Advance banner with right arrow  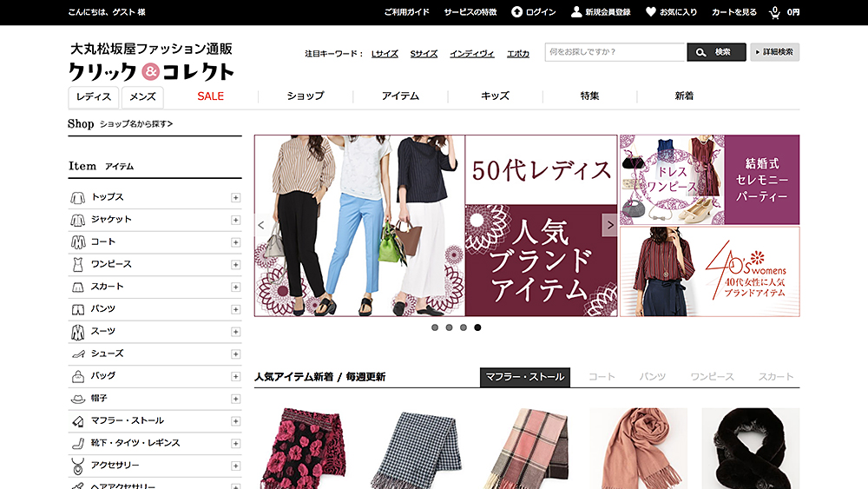(x=609, y=225)
